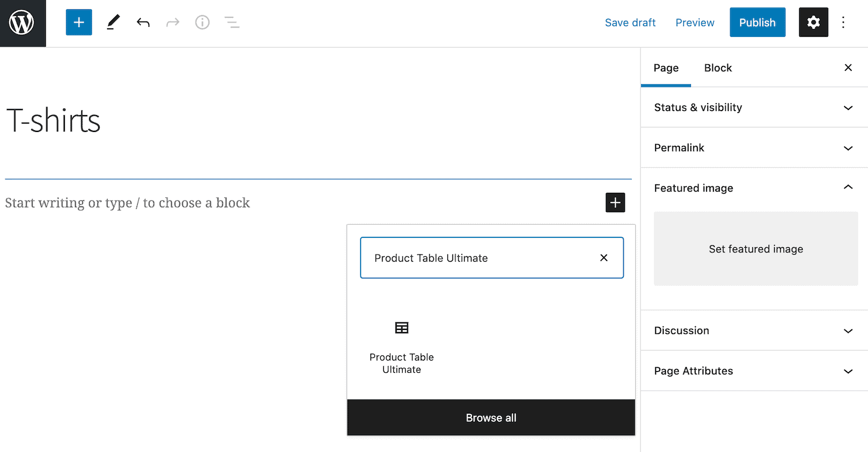The height and width of the screenshot is (452, 868).
Task: Click the Publish button
Action: click(757, 23)
